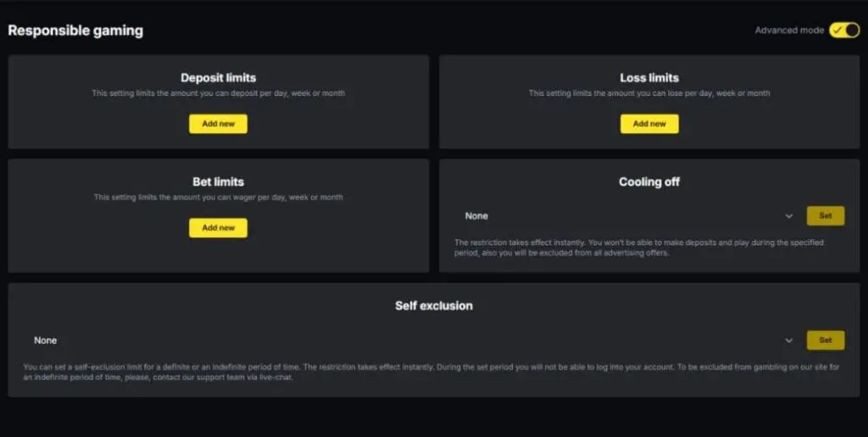
Task: Add new deposit limit
Action: [x=218, y=124]
